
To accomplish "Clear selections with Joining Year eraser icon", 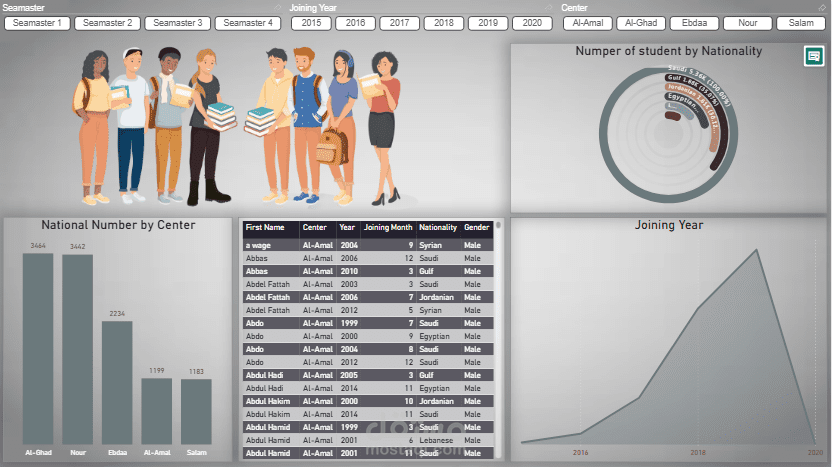I will [x=549, y=7].
